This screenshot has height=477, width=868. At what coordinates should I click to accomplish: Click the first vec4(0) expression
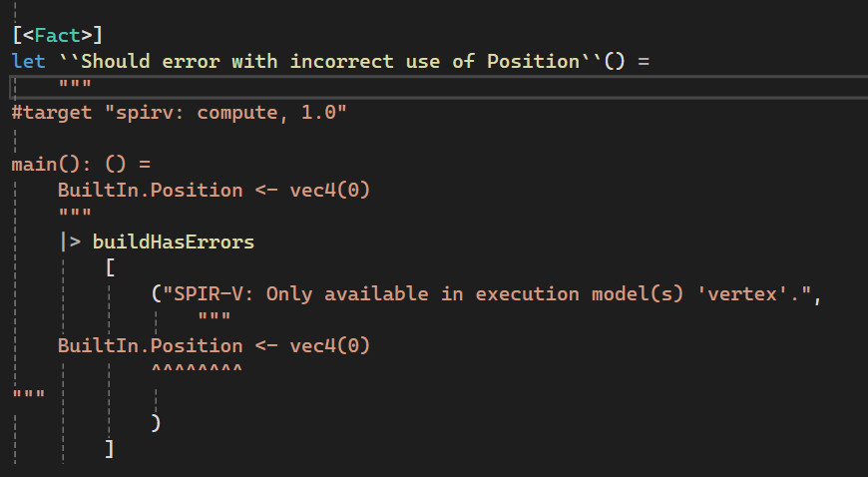330,190
